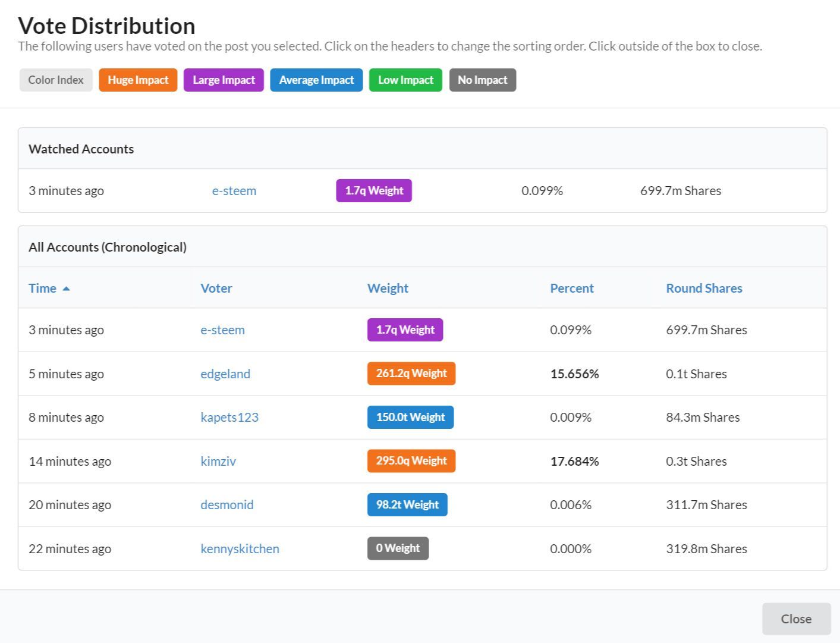Open kapets123 voter profile link
The height and width of the screenshot is (643, 840).
point(229,417)
